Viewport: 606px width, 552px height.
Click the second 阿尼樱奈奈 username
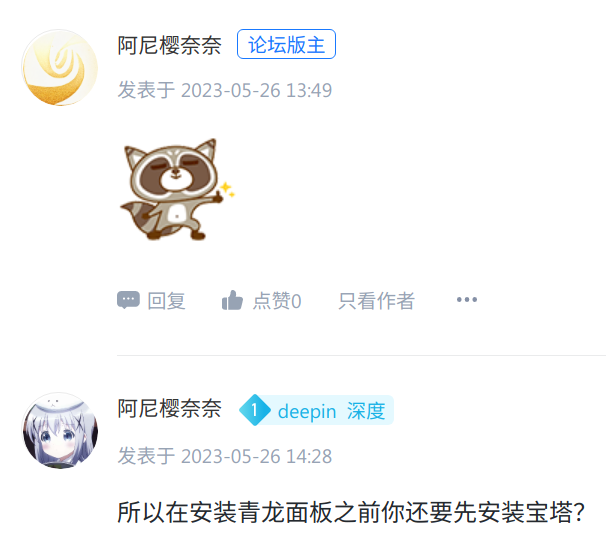[170, 409]
